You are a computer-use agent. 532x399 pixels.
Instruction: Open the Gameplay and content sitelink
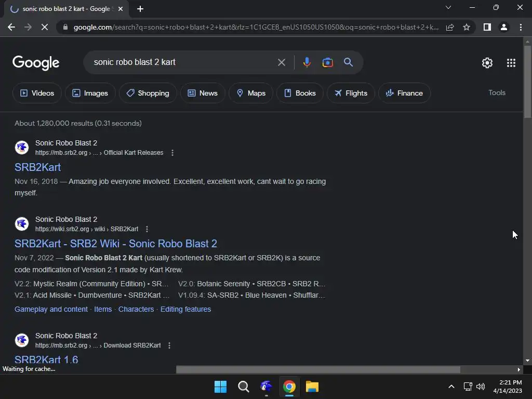pyautogui.click(x=51, y=309)
